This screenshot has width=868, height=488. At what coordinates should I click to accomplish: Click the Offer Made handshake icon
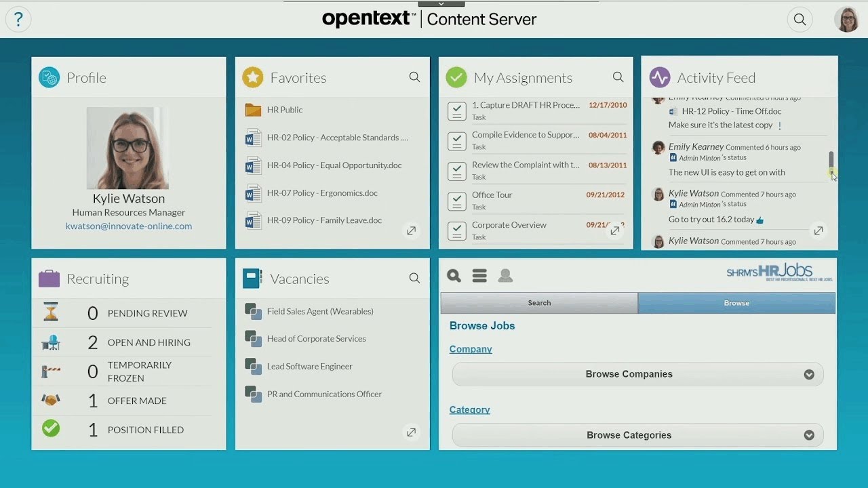tap(51, 401)
